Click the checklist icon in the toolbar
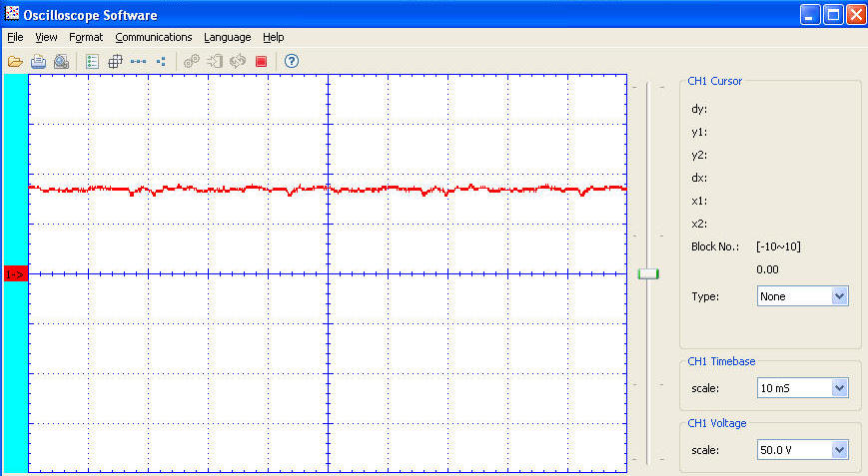 92,61
